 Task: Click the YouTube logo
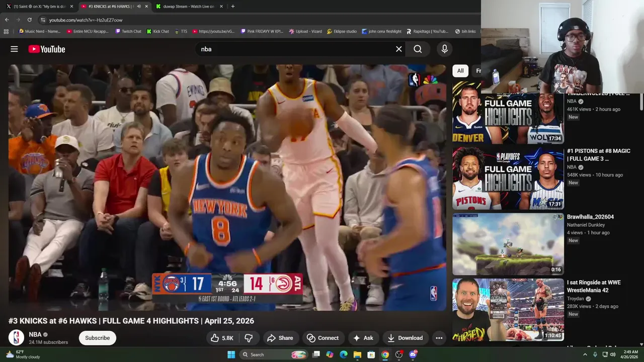pyautogui.click(x=47, y=49)
